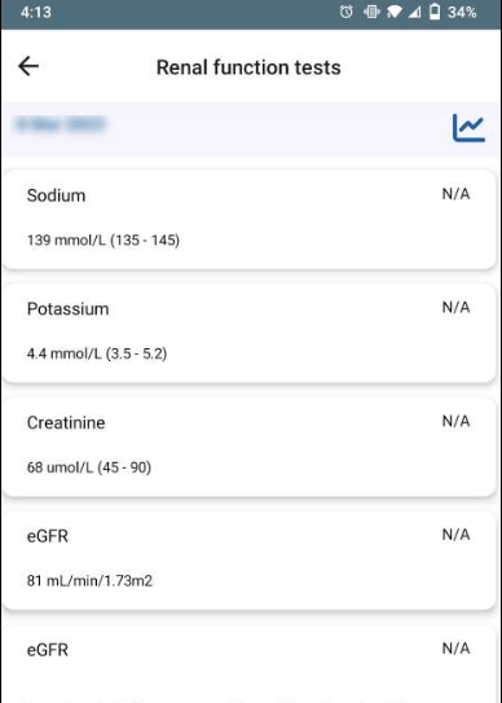Tap the back arrow icon

coord(28,66)
